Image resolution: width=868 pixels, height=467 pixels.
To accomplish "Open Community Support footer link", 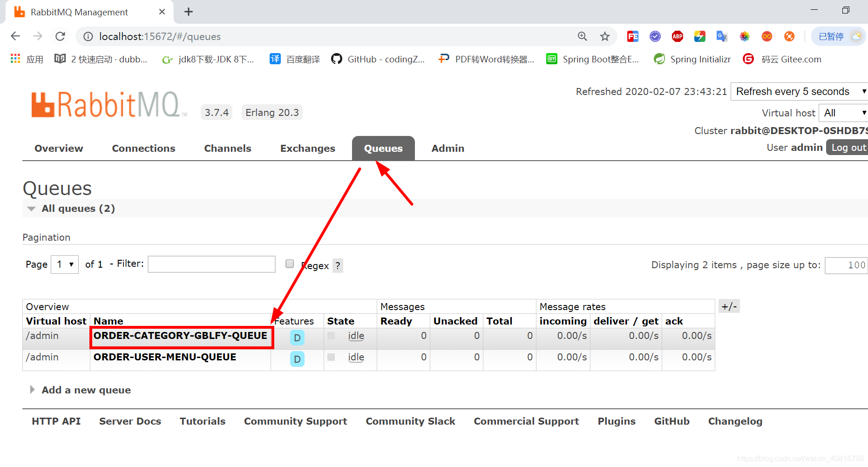I will 296,421.
